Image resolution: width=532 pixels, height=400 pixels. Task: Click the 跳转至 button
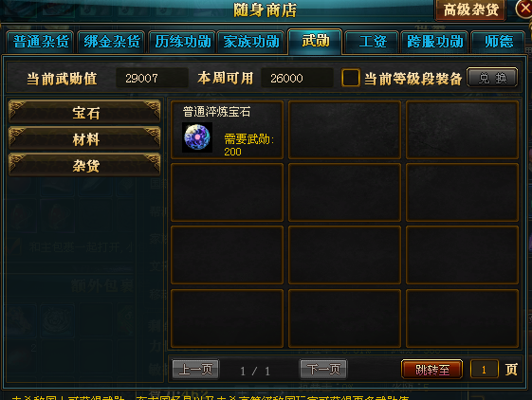[431, 369]
